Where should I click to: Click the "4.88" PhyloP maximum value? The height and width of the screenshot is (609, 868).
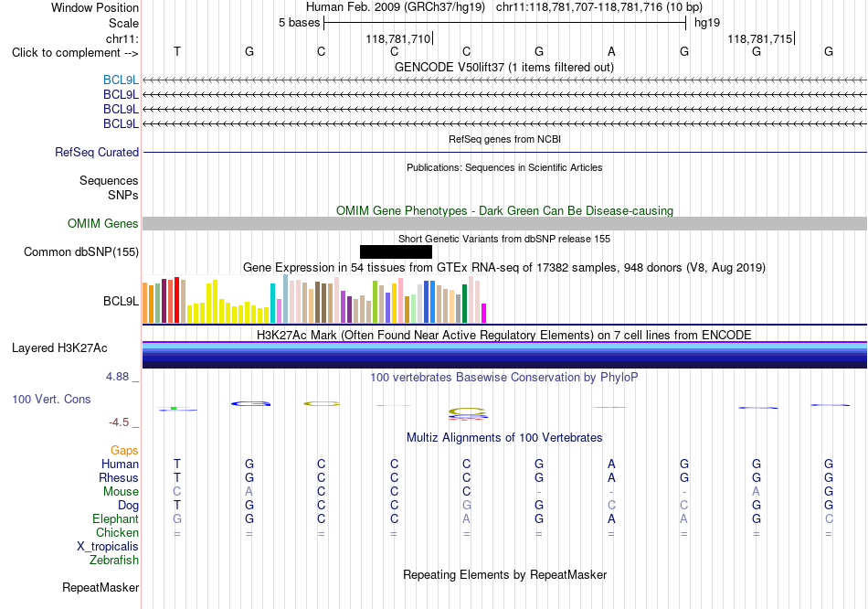[117, 377]
